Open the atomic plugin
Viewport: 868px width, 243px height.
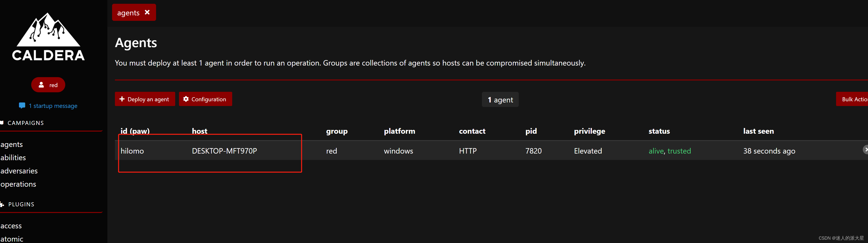12,239
